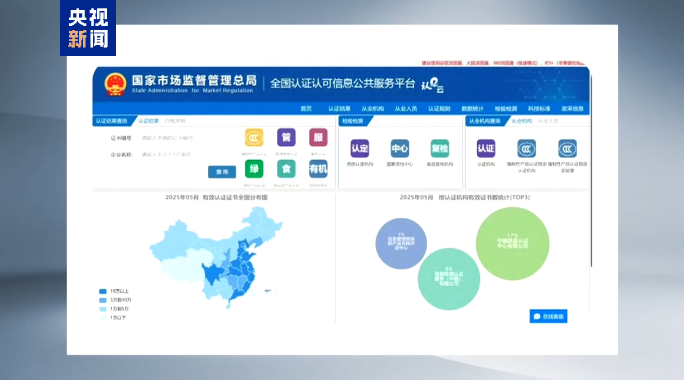Open the yellow CCC certification icon
This screenshot has height=380, width=684.
(254, 138)
